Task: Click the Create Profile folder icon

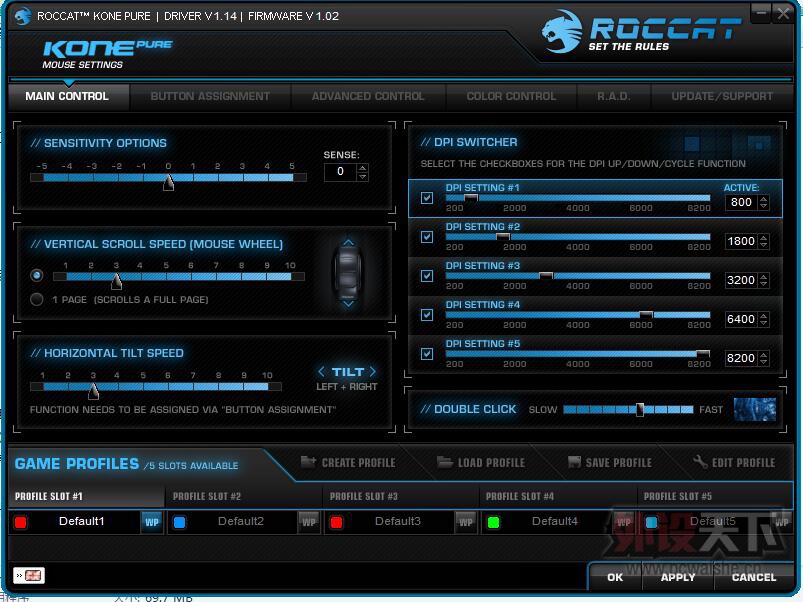Action: (x=308, y=462)
